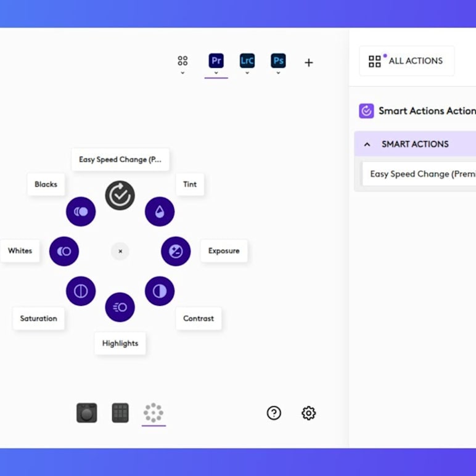
Task: Select the Exposure icon in the ring
Action: point(176,251)
